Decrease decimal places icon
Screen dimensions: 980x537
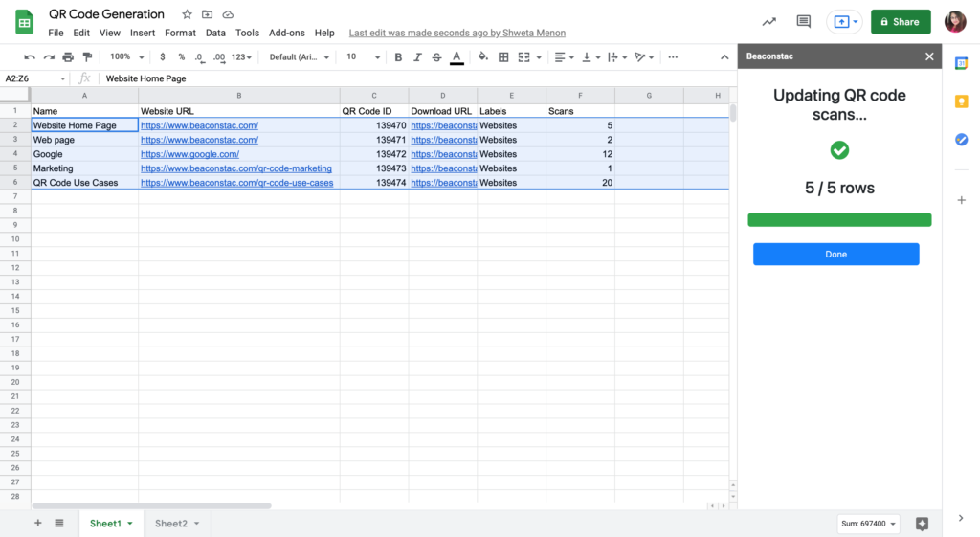tap(199, 56)
